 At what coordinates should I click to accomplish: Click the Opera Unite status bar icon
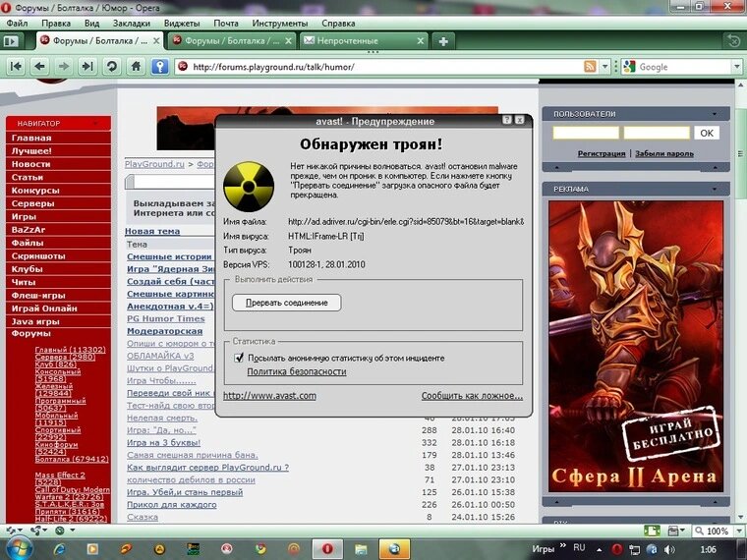[x=35, y=530]
